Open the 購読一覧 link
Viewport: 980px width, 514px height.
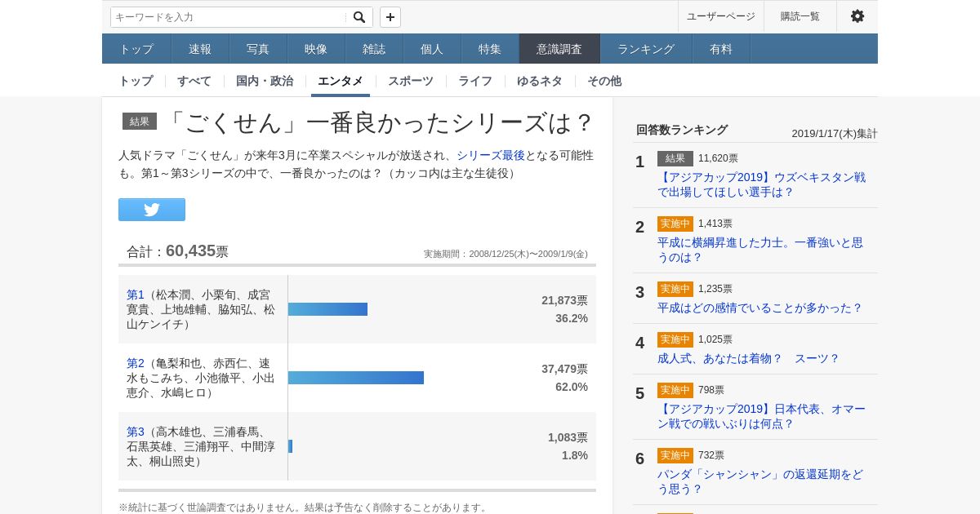pyautogui.click(x=800, y=16)
